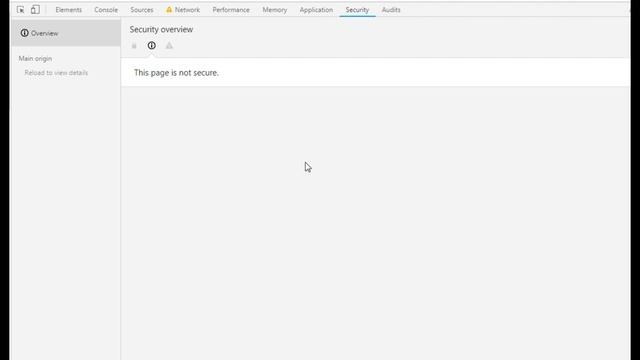Image resolution: width=640 pixels, height=360 pixels.
Task: Activate the inspect element picker icon
Action: [x=20, y=9]
